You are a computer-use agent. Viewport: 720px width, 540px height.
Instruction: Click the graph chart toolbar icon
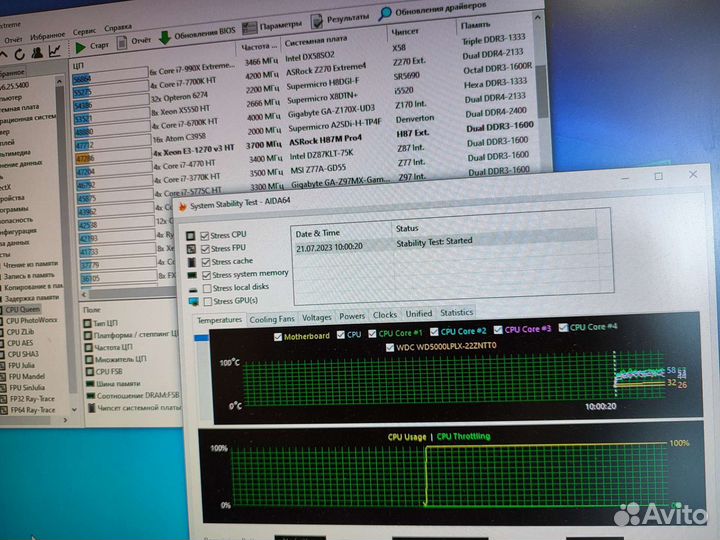[55, 51]
